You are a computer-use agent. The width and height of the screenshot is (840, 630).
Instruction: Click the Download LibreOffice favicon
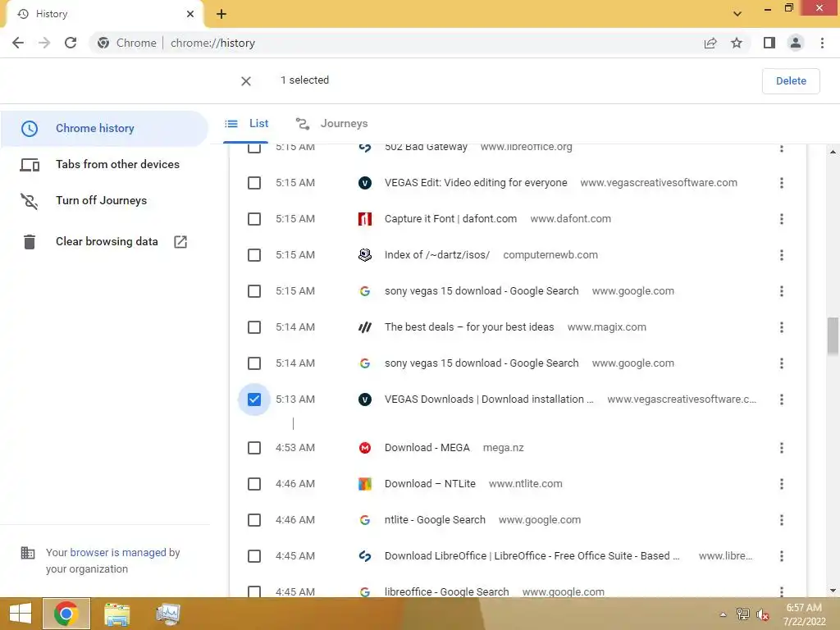point(365,556)
